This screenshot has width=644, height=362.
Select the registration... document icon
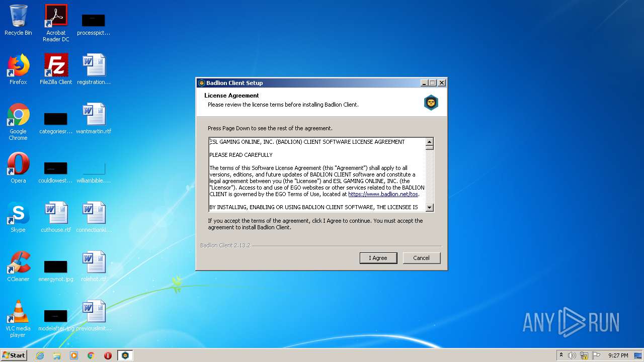[x=94, y=70]
